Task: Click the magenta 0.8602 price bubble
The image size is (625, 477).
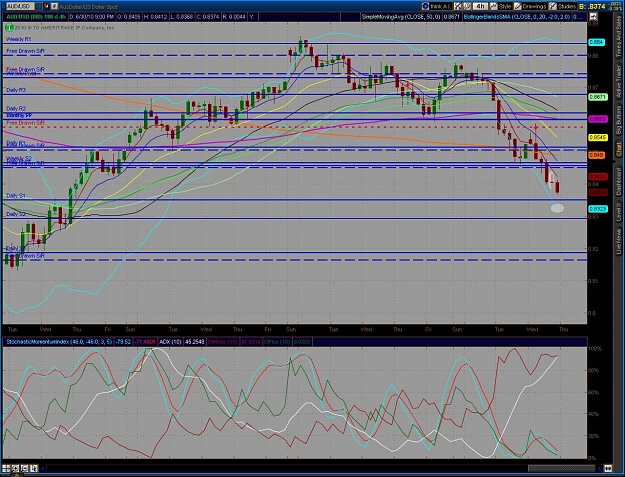Action: 598,119
